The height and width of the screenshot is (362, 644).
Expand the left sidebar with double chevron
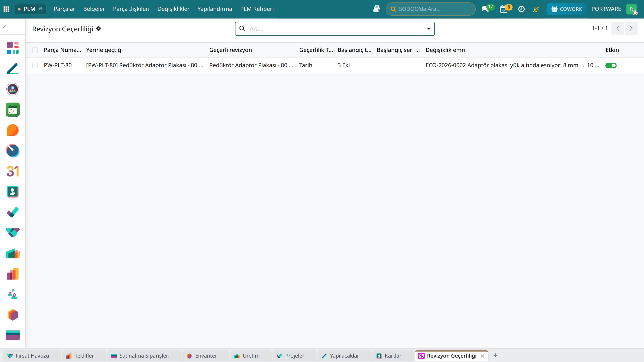coord(5,26)
